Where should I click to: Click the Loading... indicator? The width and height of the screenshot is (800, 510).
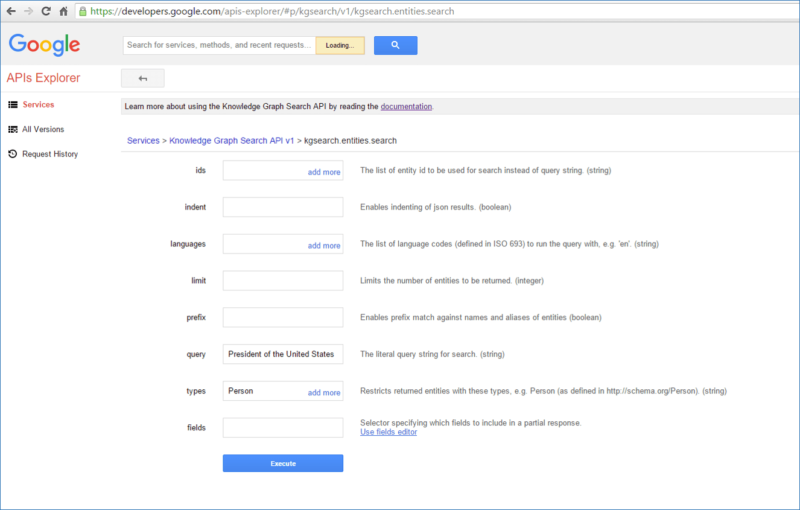(x=340, y=45)
